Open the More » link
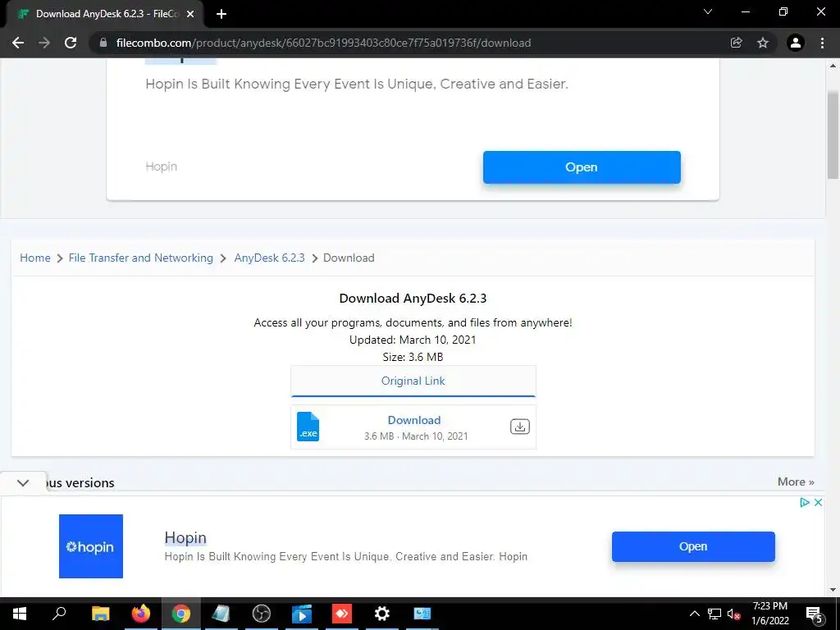 point(796,482)
